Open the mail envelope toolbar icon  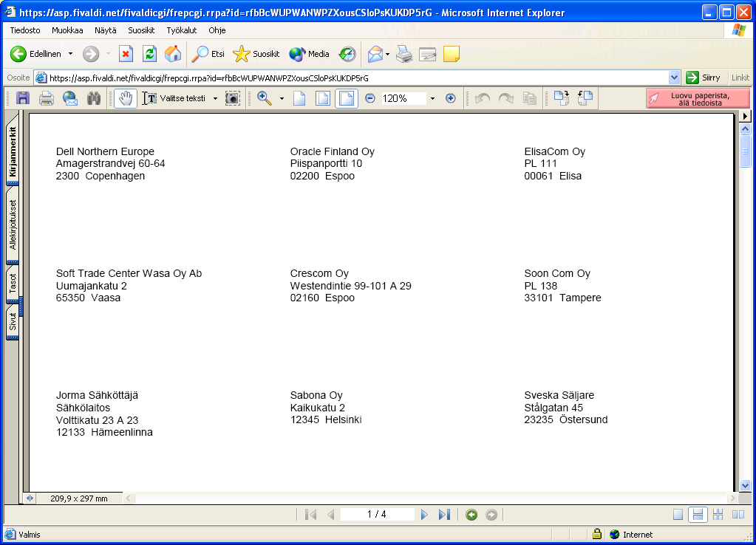pyautogui.click(x=375, y=54)
